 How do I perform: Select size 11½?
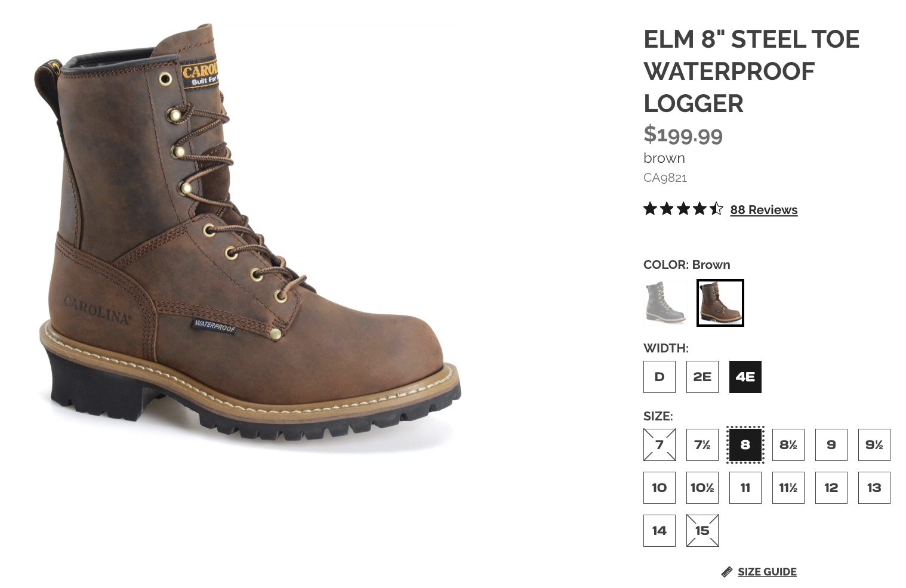pyautogui.click(x=788, y=488)
